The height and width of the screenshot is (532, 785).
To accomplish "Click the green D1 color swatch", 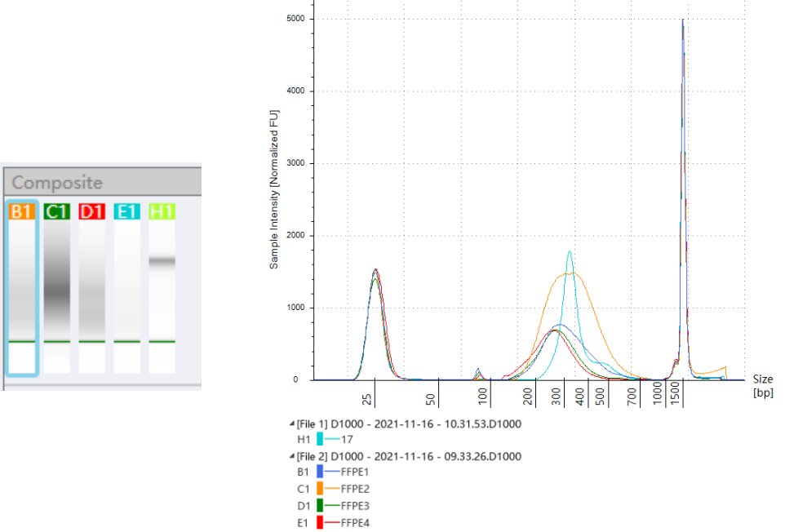I will coord(320,505).
